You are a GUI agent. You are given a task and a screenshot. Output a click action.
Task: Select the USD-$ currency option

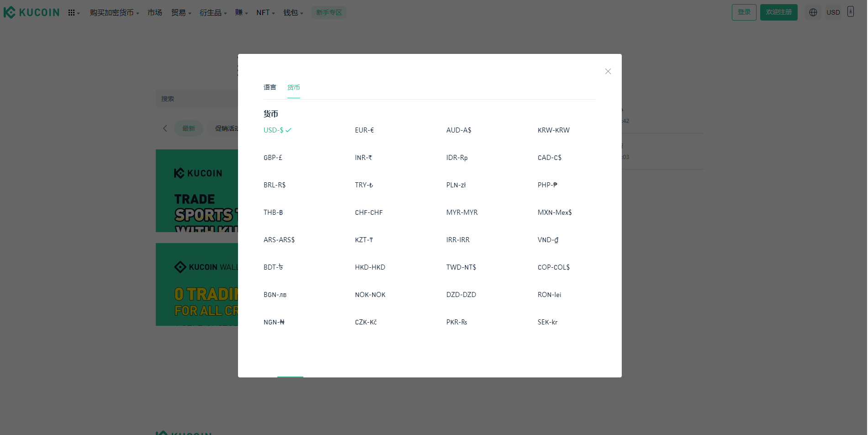pos(274,130)
